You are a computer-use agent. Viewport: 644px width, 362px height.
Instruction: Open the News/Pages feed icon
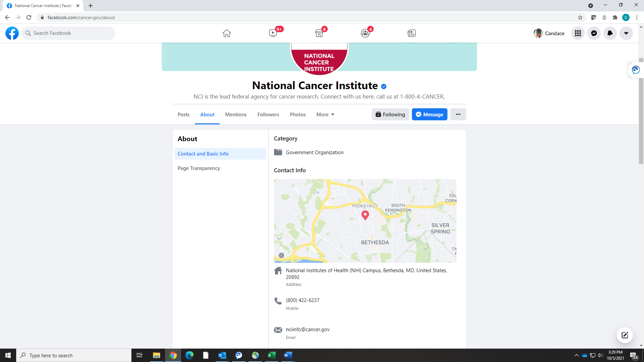click(x=412, y=33)
